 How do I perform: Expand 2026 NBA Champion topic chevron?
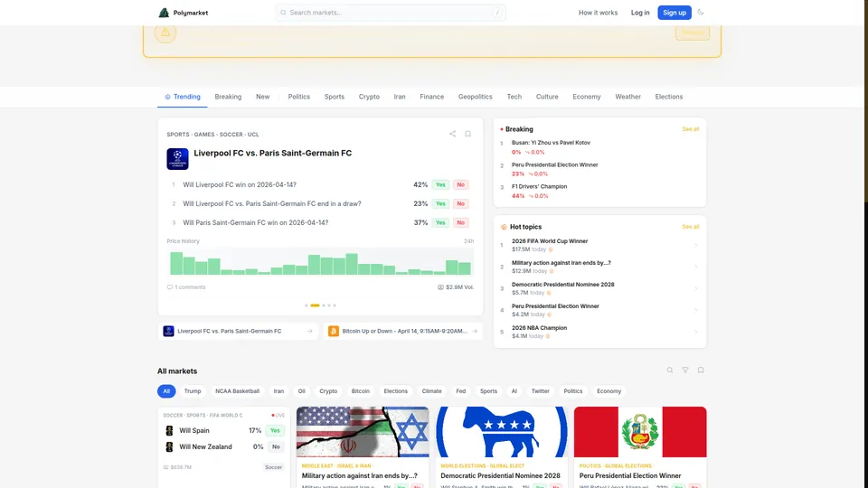696,332
